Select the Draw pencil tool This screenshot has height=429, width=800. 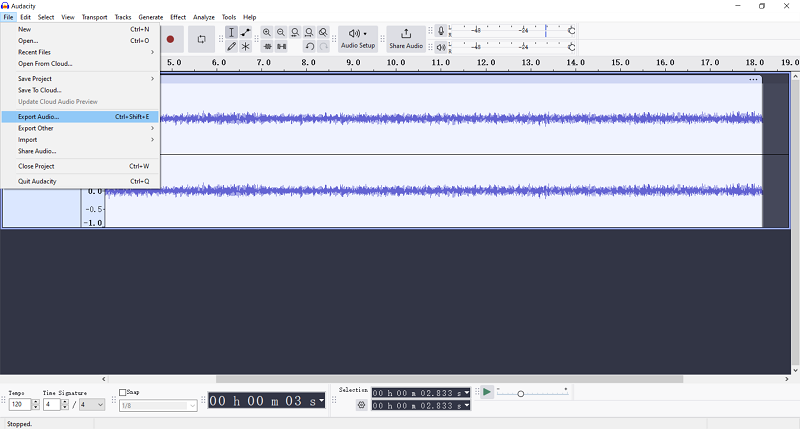click(x=231, y=46)
